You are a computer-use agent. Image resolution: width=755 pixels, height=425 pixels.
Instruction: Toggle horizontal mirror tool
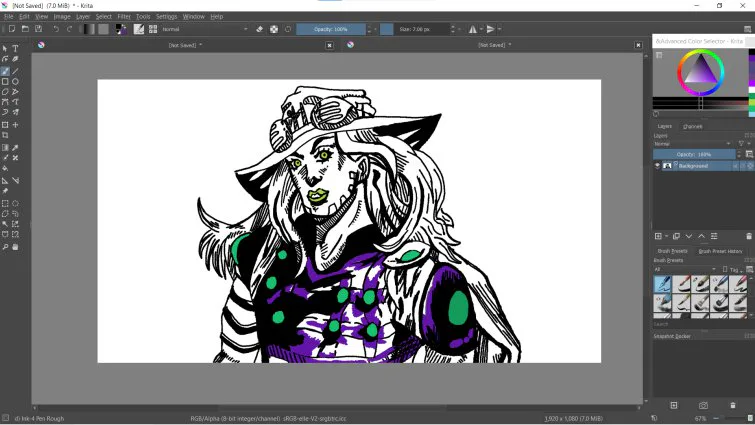point(473,29)
